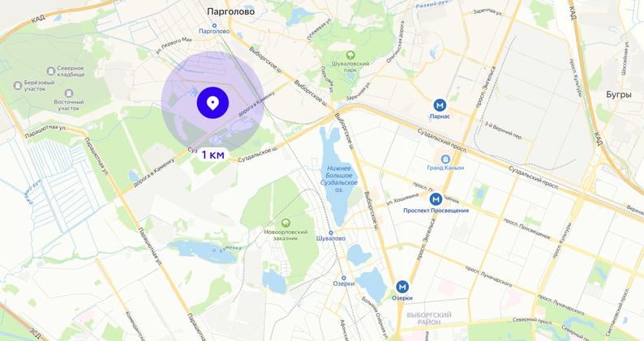Select the Новоорловский заказник park icon

pyautogui.click(x=286, y=224)
